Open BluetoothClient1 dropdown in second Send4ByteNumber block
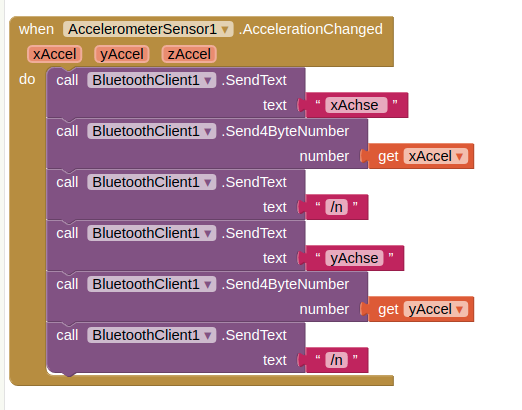 tap(152, 284)
